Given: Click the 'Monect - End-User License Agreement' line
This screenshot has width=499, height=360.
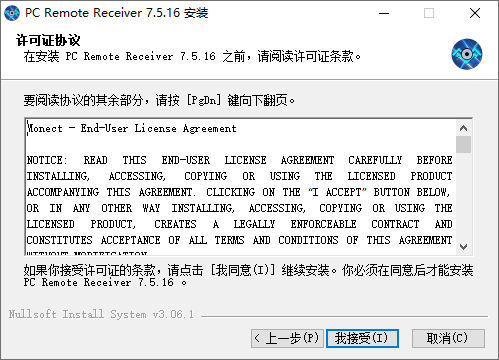Looking at the screenshot, I should pyautogui.click(x=132, y=128).
